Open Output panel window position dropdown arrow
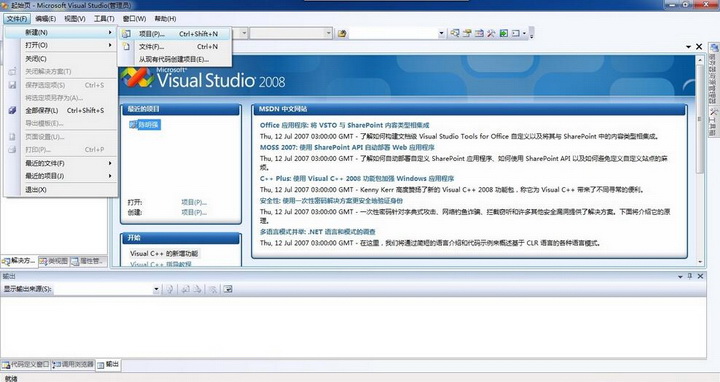The height and width of the screenshot is (382, 720). pyautogui.click(x=680, y=276)
